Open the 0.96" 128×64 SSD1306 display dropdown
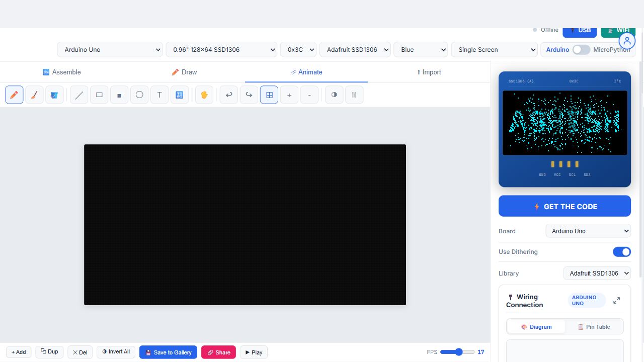 click(221, 49)
